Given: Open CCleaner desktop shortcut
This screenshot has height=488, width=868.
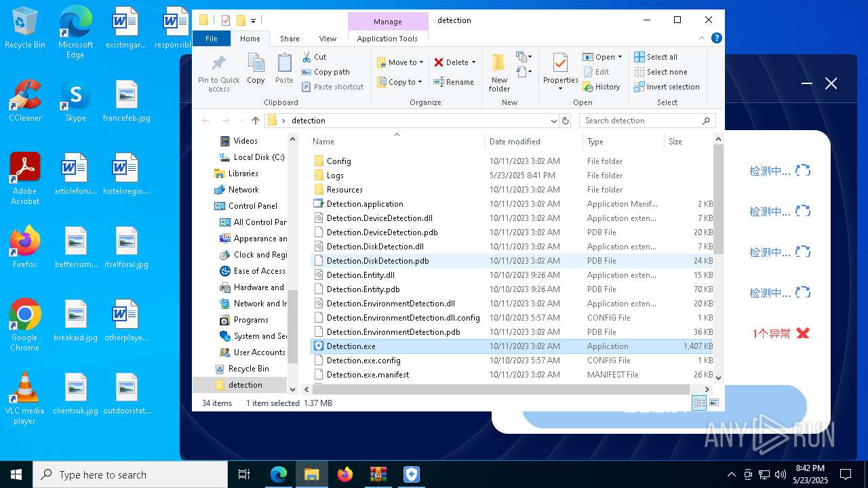Looking at the screenshot, I should click(x=25, y=102).
